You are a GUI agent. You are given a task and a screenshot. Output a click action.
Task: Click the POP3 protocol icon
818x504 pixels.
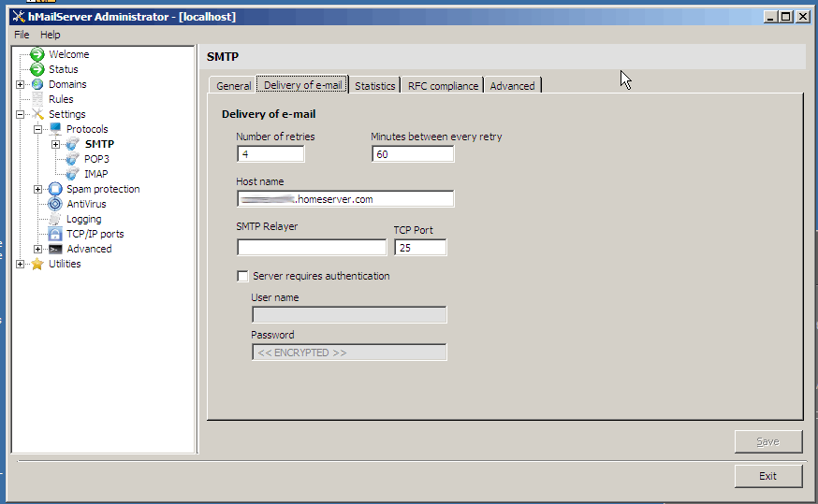[72, 159]
